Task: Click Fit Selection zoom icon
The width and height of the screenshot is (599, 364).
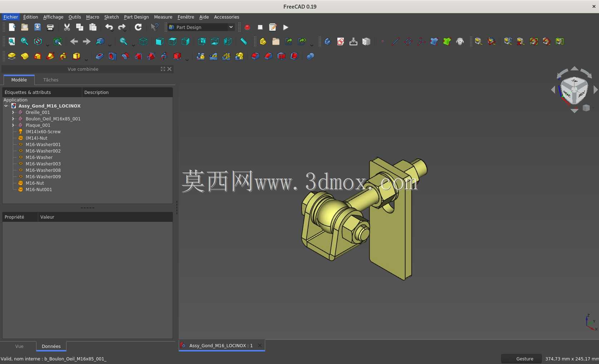Action: 25,41
